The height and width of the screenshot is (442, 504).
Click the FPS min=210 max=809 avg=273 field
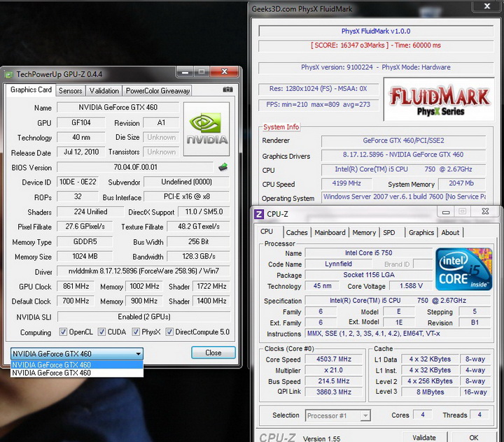[x=318, y=105]
